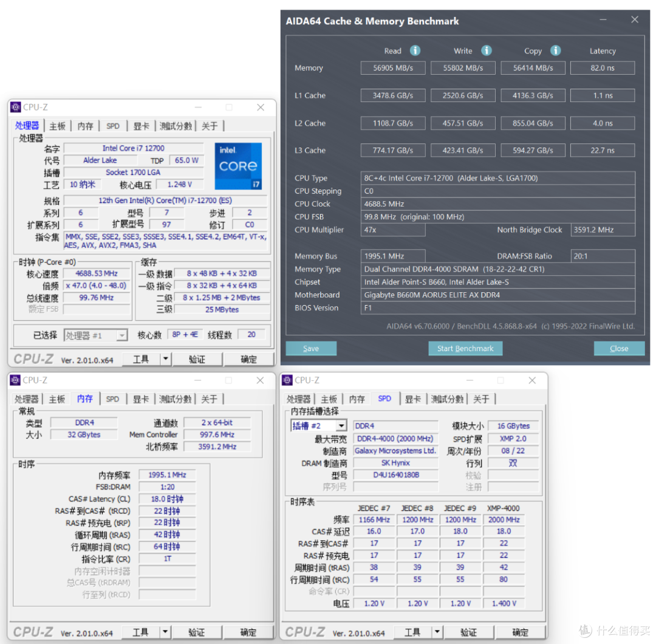Click 确定 button in memory CPU-Z window

pyautogui.click(x=248, y=632)
